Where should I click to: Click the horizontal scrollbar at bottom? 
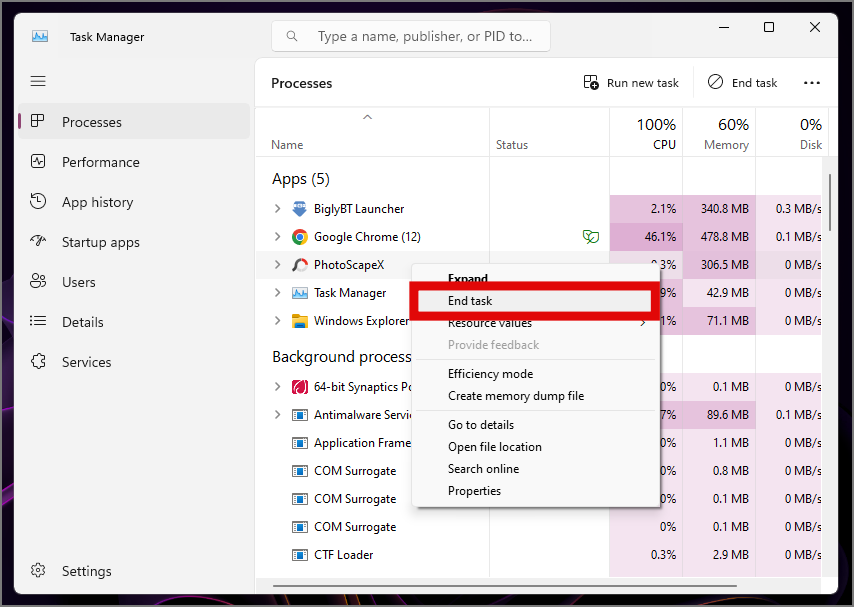pos(504,586)
